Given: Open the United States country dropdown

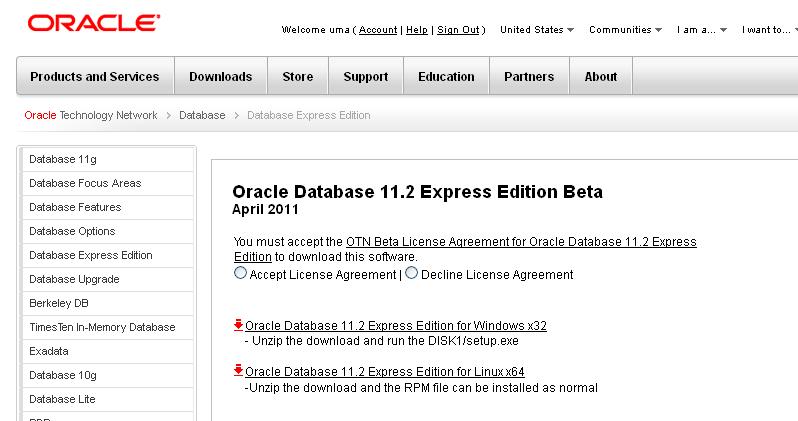Looking at the screenshot, I should tap(536, 30).
